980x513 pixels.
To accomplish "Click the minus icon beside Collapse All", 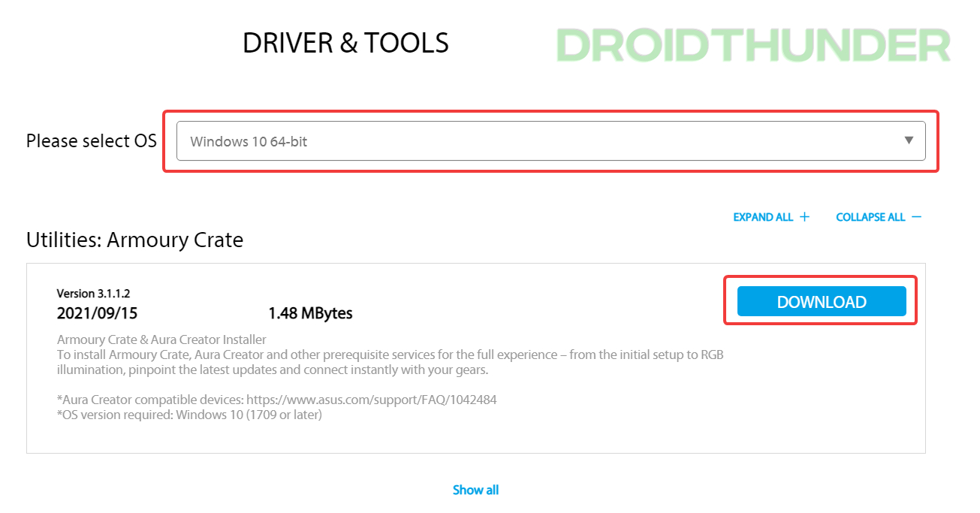I will [x=916, y=217].
